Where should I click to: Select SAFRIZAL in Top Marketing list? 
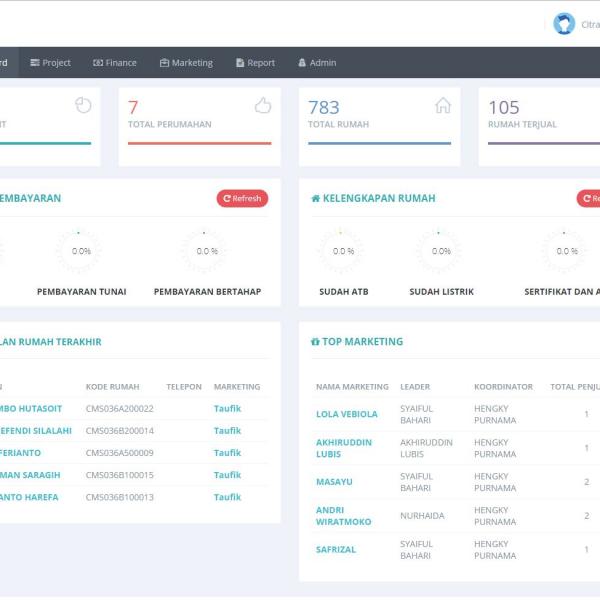[x=336, y=550]
